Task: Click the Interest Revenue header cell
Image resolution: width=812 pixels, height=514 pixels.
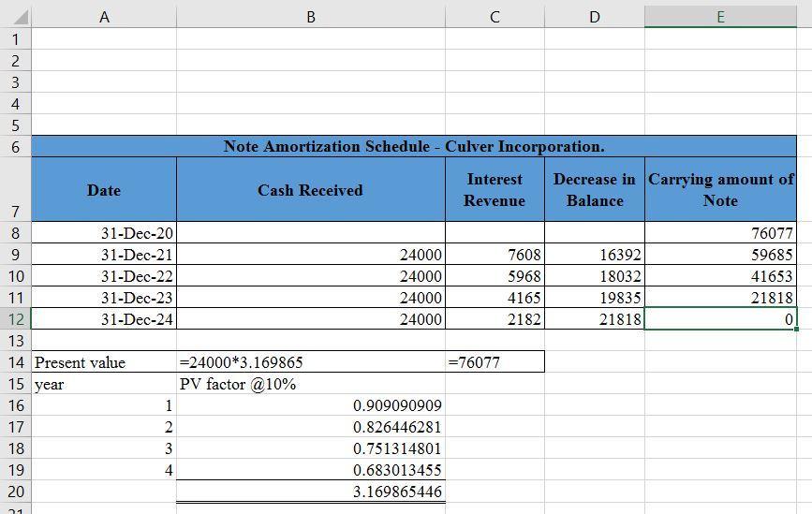Action: pos(495,189)
